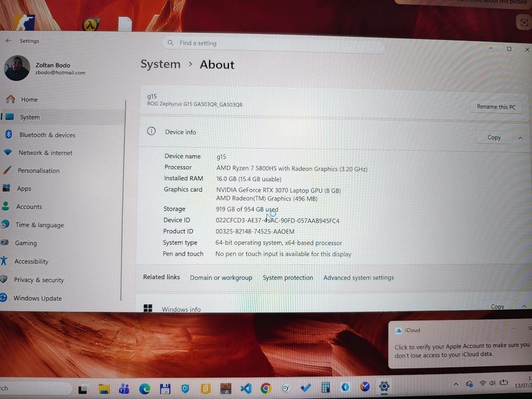This screenshot has width=532, height=399.
Task: Click the System breadcrumb link
Action: [160, 64]
